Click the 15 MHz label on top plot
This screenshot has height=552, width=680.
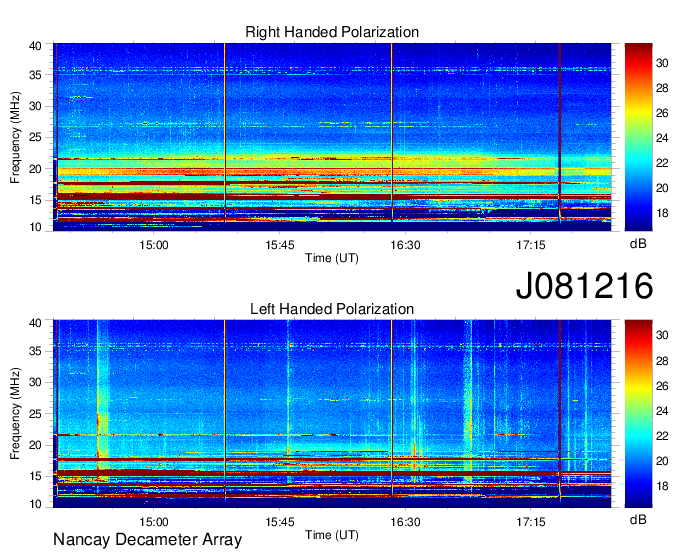pyautogui.click(x=36, y=200)
